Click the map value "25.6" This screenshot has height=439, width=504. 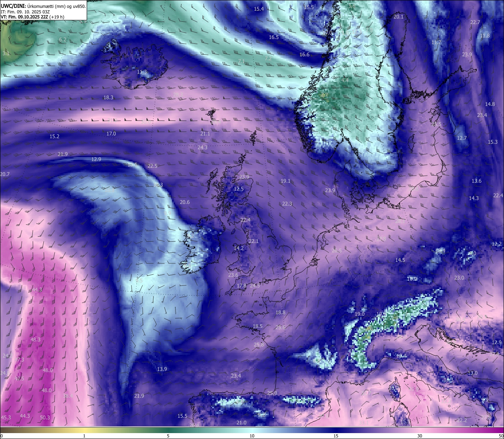click(280, 327)
